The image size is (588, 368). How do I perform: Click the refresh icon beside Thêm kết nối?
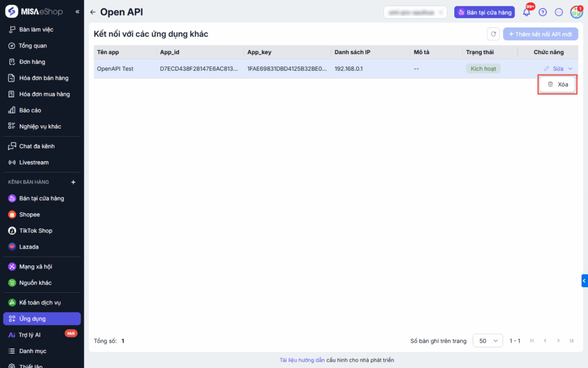click(x=493, y=34)
